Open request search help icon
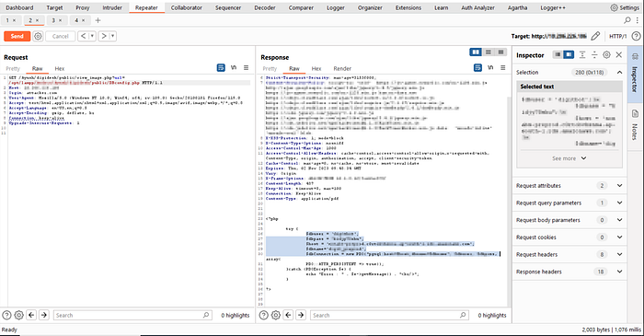The height and width of the screenshot is (336, 644). 6,315
